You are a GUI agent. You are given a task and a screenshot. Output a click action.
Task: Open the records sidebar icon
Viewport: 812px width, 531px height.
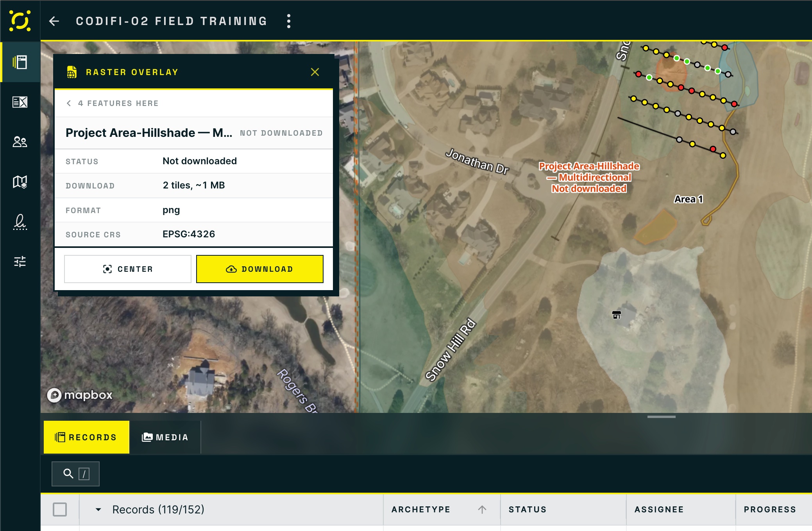point(20,62)
